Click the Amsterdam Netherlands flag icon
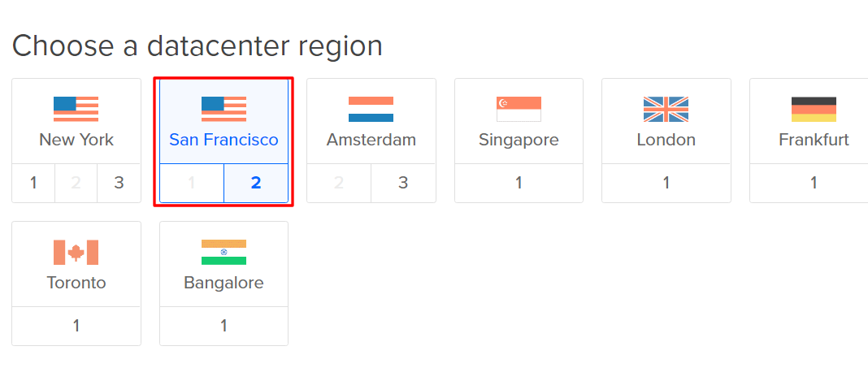Screen dimensions: 868x368 (x=371, y=109)
